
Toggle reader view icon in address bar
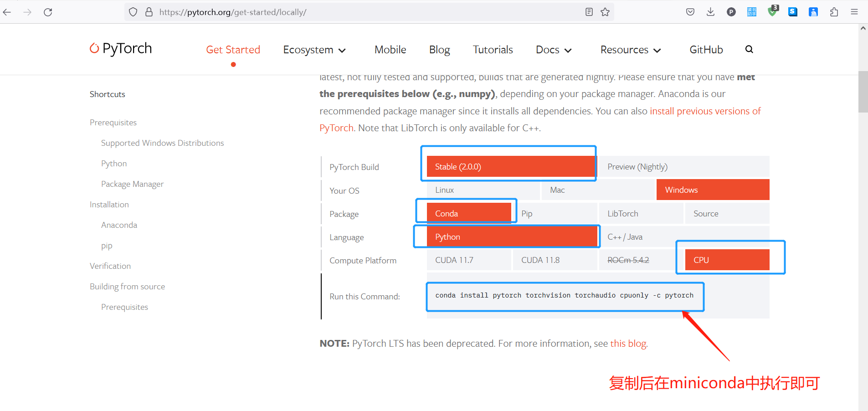point(589,12)
